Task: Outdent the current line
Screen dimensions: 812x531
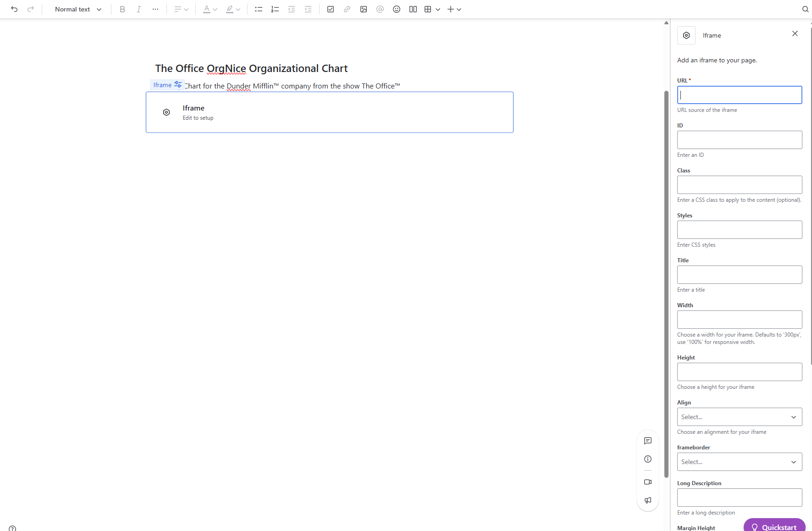Action: tap(292, 9)
